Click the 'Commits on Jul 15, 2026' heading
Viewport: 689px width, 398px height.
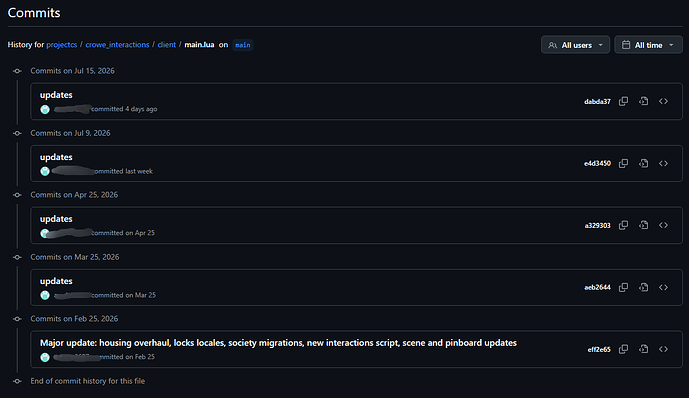[73, 71]
